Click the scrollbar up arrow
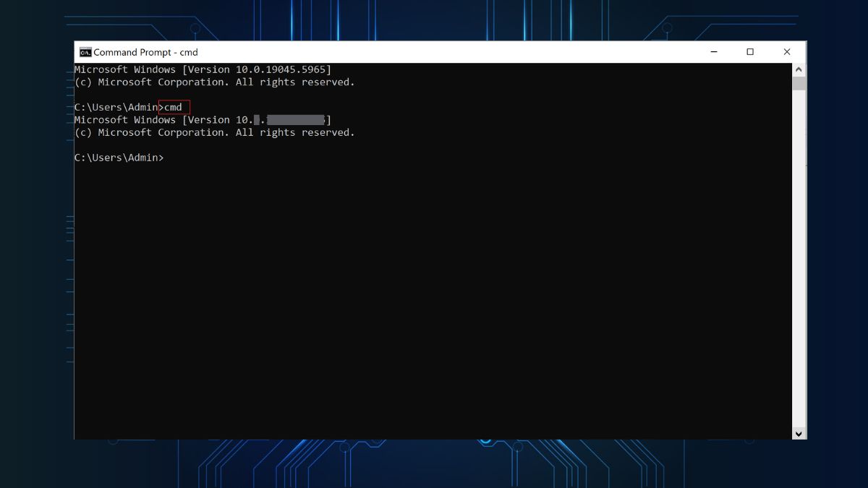The width and height of the screenshot is (868, 488). pos(799,69)
